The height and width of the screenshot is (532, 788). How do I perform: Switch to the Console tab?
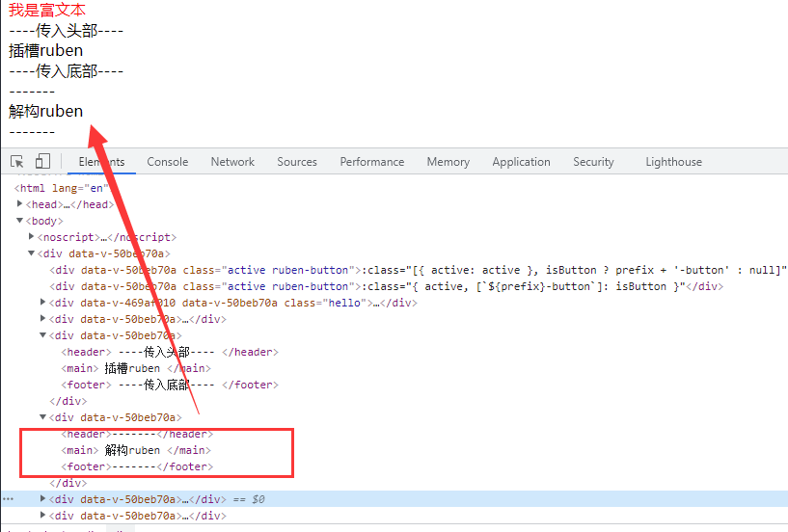click(167, 162)
